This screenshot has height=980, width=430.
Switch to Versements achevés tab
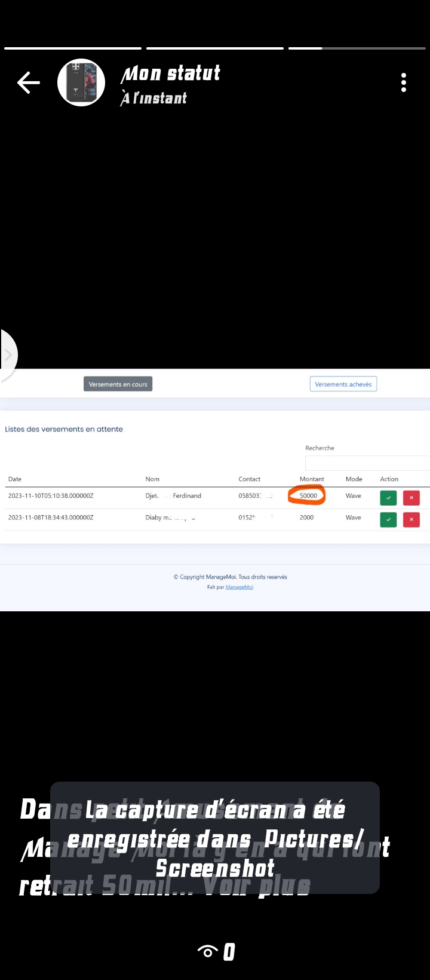343,384
